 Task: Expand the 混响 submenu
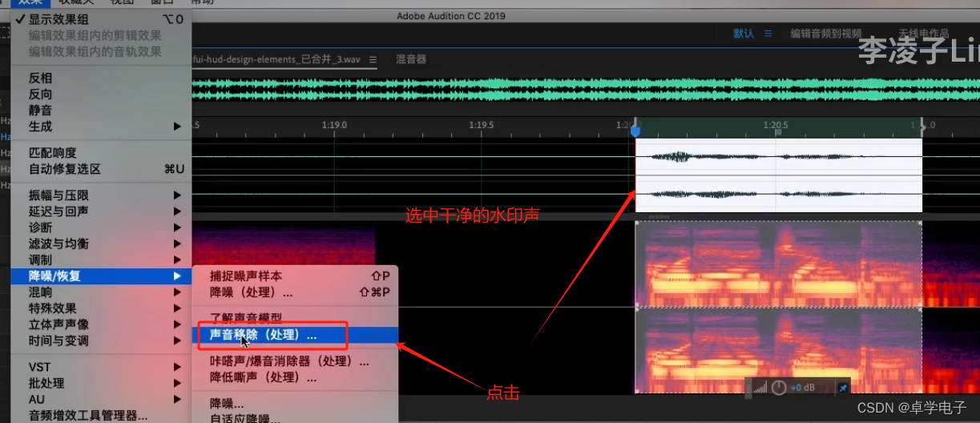[99, 292]
